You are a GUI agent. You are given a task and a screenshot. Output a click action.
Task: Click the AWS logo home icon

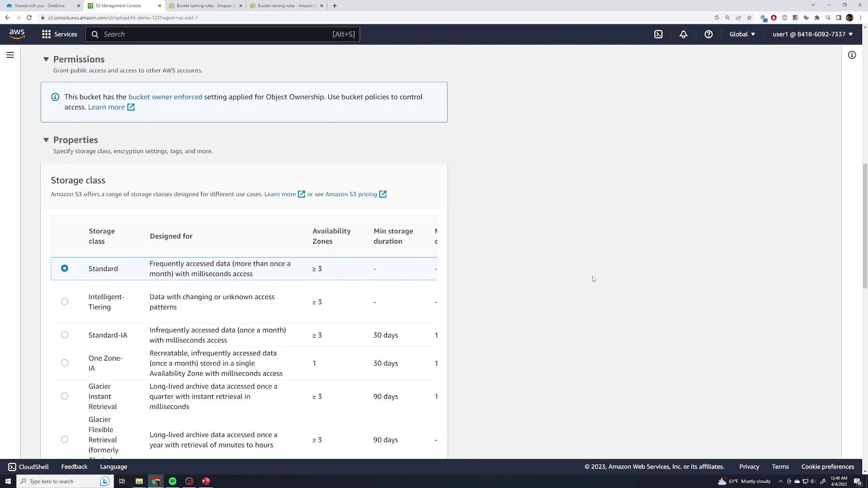tap(17, 34)
